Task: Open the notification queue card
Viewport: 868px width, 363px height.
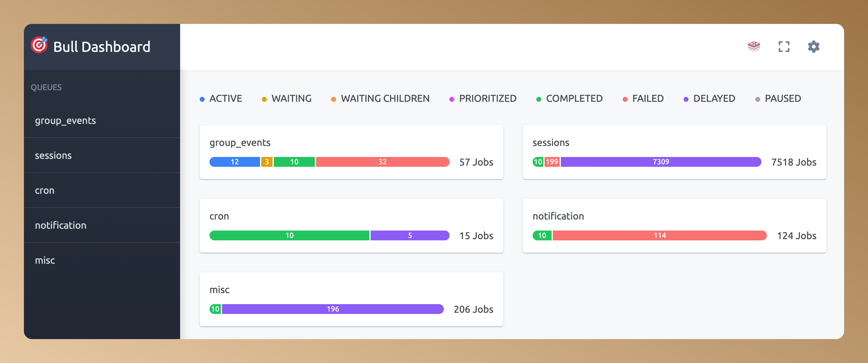Action: [x=558, y=216]
